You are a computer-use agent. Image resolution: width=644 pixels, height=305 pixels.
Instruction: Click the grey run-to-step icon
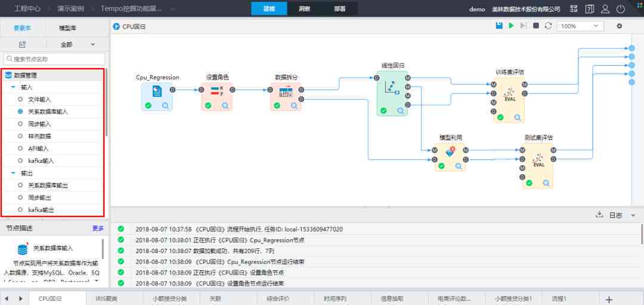click(x=524, y=26)
